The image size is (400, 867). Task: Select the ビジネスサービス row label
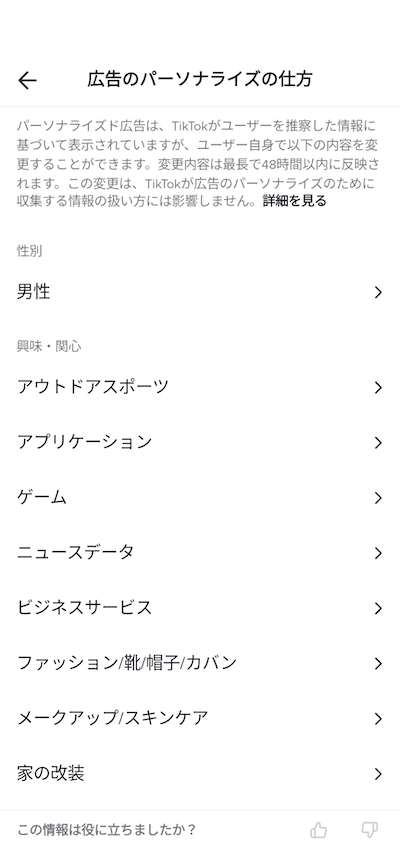click(84, 608)
